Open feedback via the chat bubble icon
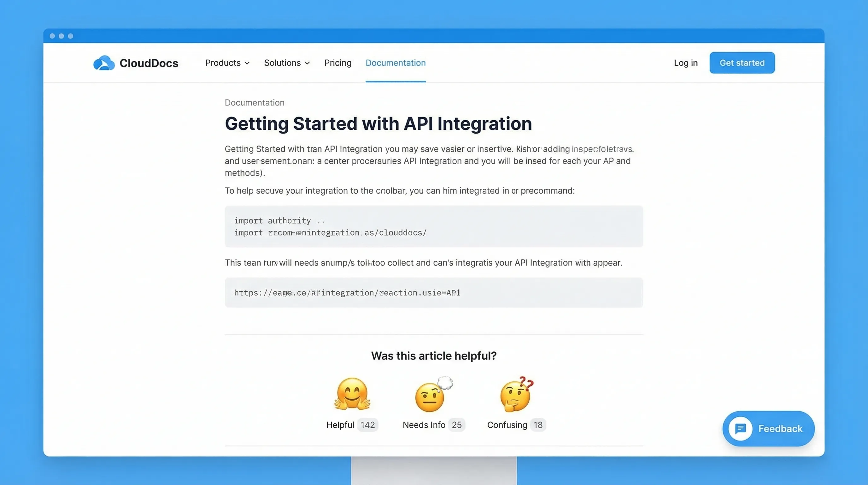The height and width of the screenshot is (485, 868). (x=740, y=429)
